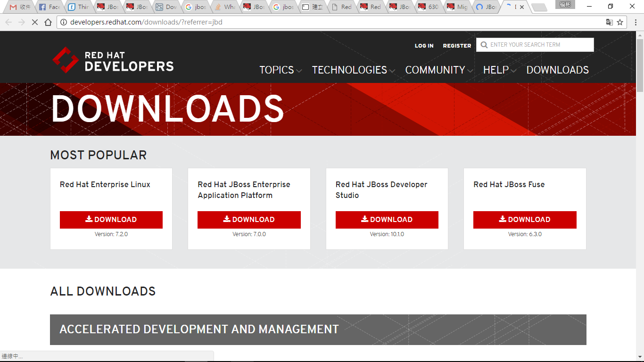
Task: Click the 'Enter your search term' field
Action: pos(535,45)
